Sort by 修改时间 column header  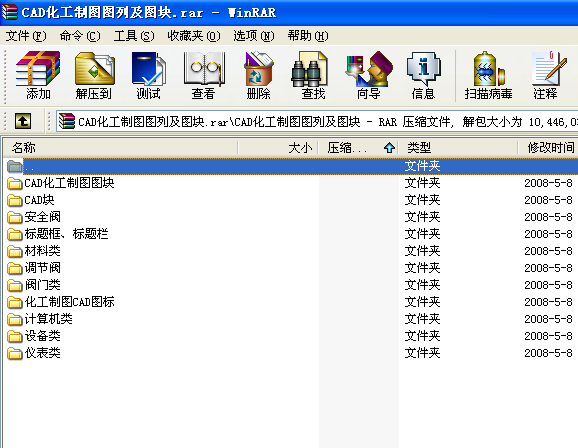point(548,148)
